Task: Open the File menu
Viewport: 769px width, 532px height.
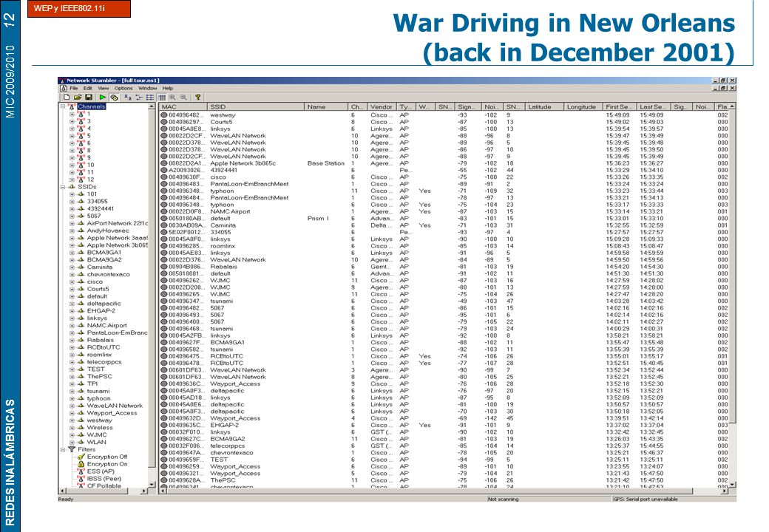Action: point(73,88)
